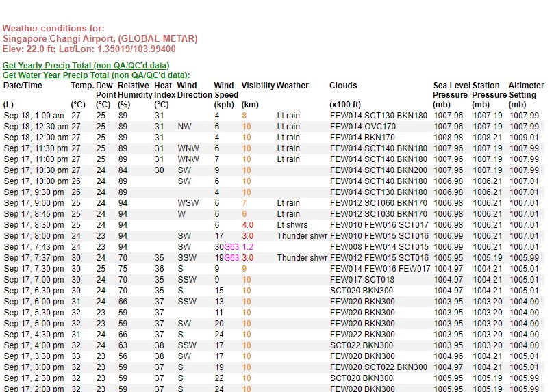The width and height of the screenshot is (554, 392).
Task: Click the Heat Index column header
Action: click(x=164, y=90)
